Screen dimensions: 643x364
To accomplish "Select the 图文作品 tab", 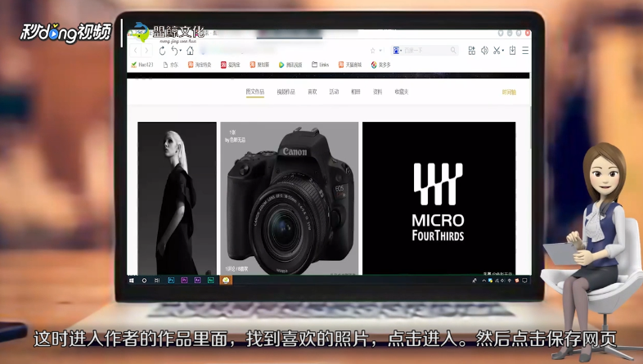I will coord(255,92).
